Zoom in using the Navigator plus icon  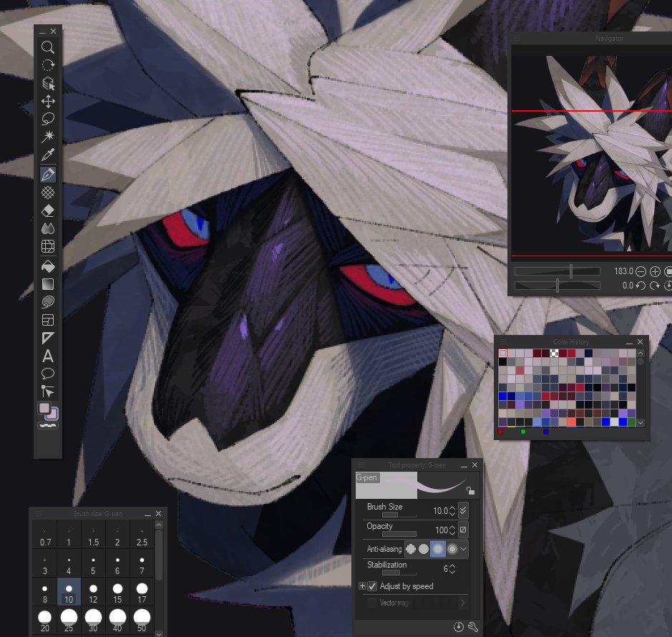(655, 271)
